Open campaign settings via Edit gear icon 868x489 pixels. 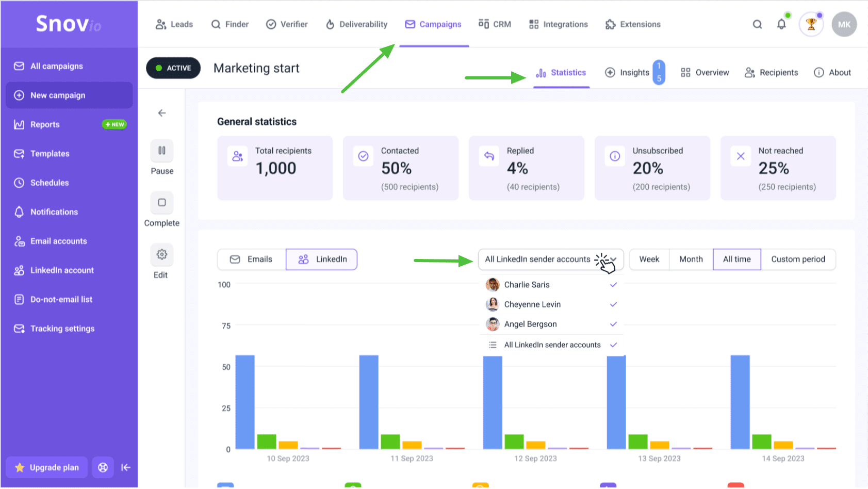tap(162, 254)
